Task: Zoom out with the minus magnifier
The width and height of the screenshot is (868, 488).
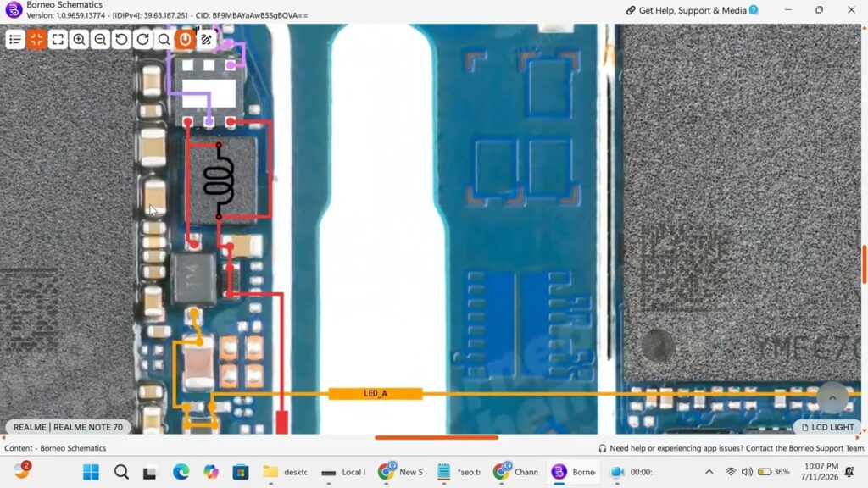Action: pyautogui.click(x=100, y=39)
